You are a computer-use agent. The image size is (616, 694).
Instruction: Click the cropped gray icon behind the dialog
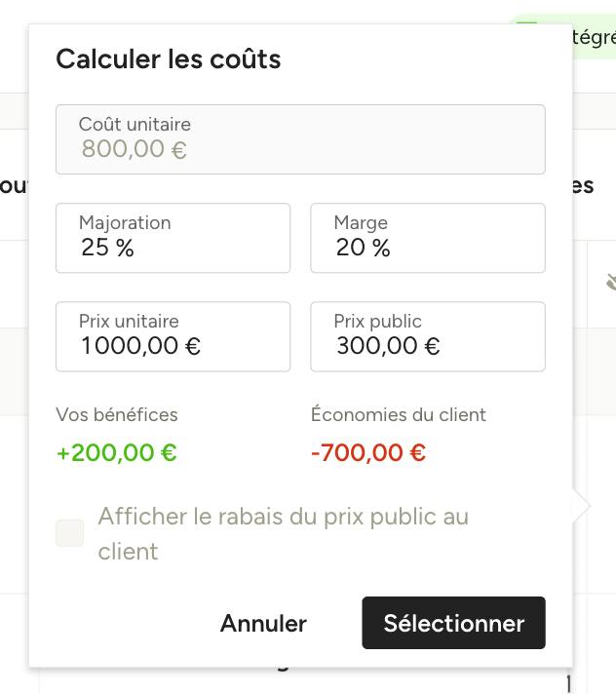click(611, 282)
